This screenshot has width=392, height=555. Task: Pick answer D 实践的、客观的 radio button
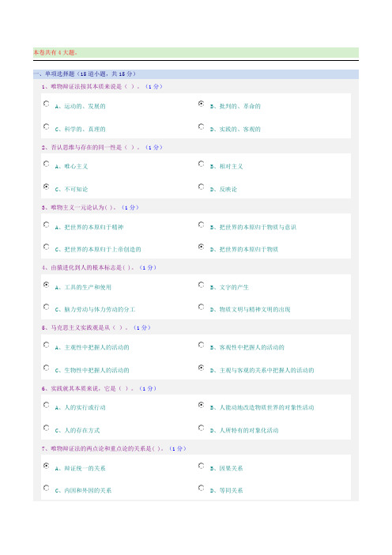click(x=202, y=126)
